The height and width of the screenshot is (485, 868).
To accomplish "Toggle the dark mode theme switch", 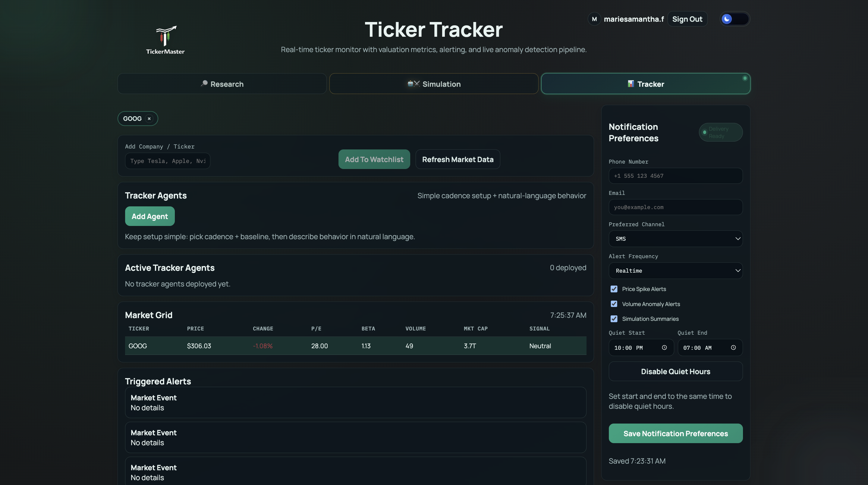I will 735,19.
